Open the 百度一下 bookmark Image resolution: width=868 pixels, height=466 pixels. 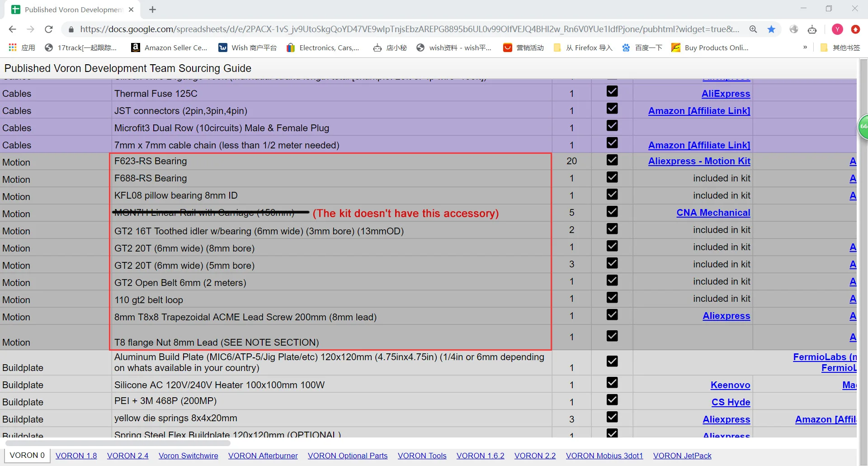click(642, 48)
